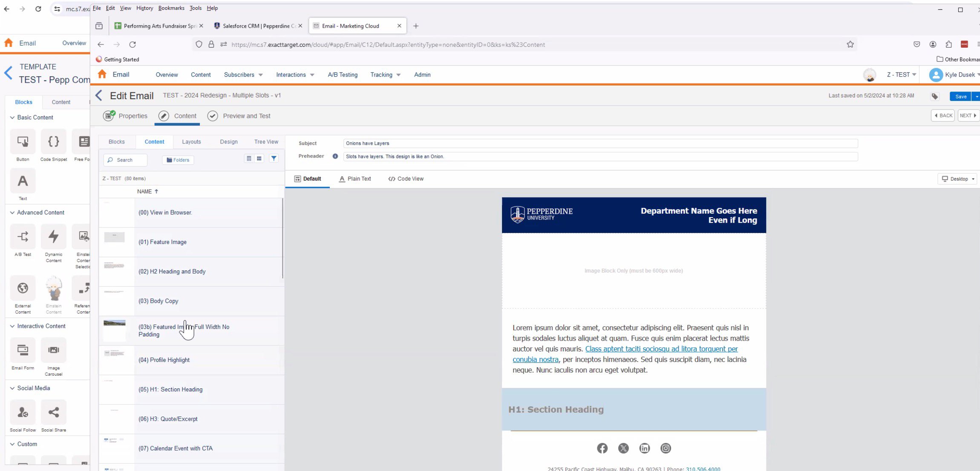This screenshot has height=471, width=980.
Task: Open the Save button dropdown arrow
Action: pyautogui.click(x=976, y=96)
